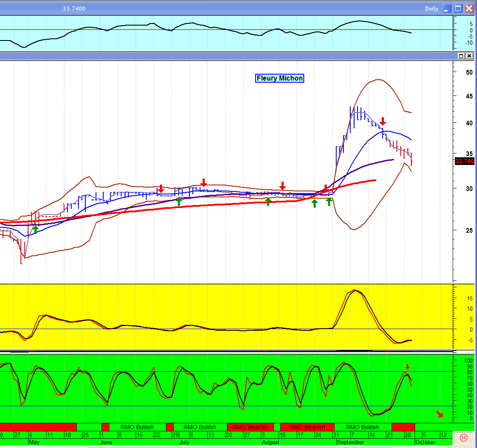Image resolution: width=477 pixels, height=448 pixels.
Task: Select the RMO Bearish ribbon label starting July 20
Action: pyautogui.click(x=250, y=427)
